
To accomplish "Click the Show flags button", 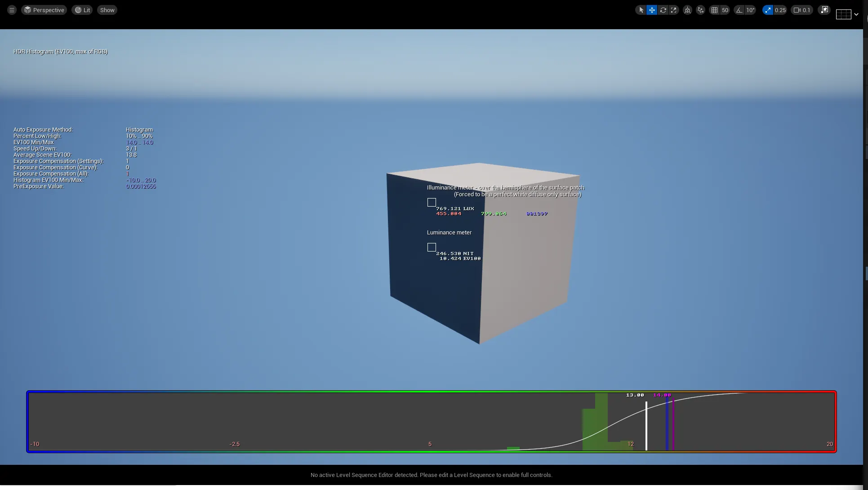I will [107, 10].
